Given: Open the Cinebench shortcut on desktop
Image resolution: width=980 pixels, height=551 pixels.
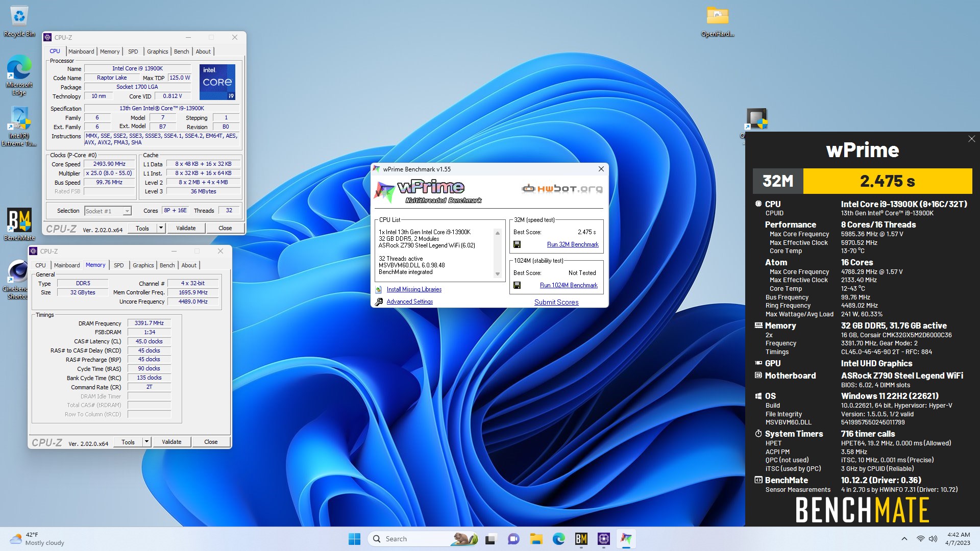Looking at the screenshot, I should pos(18,279).
